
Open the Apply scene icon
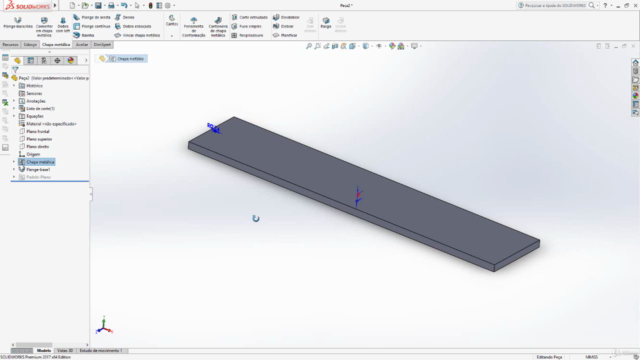401,46
